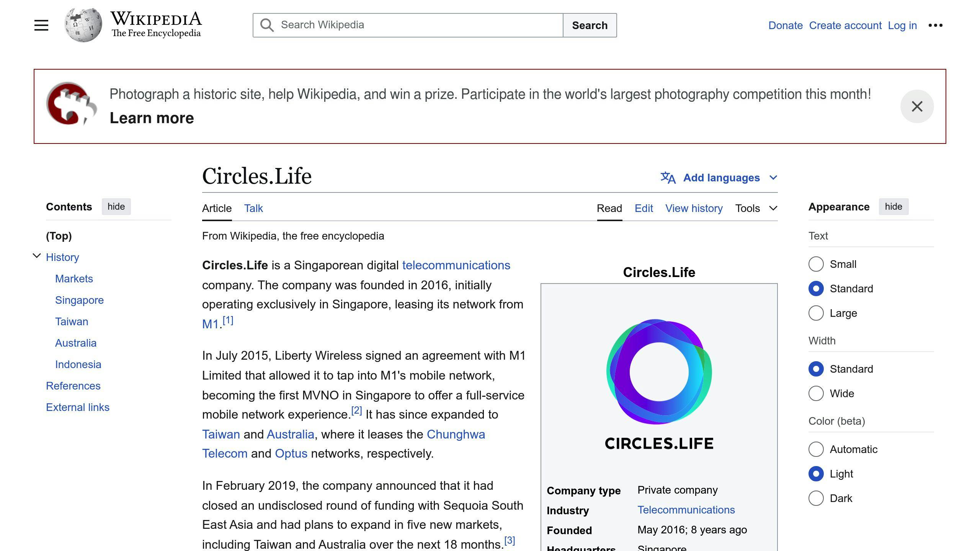Open the Taiwan link in article text
Viewport: 980px width, 551px height.
221,434
